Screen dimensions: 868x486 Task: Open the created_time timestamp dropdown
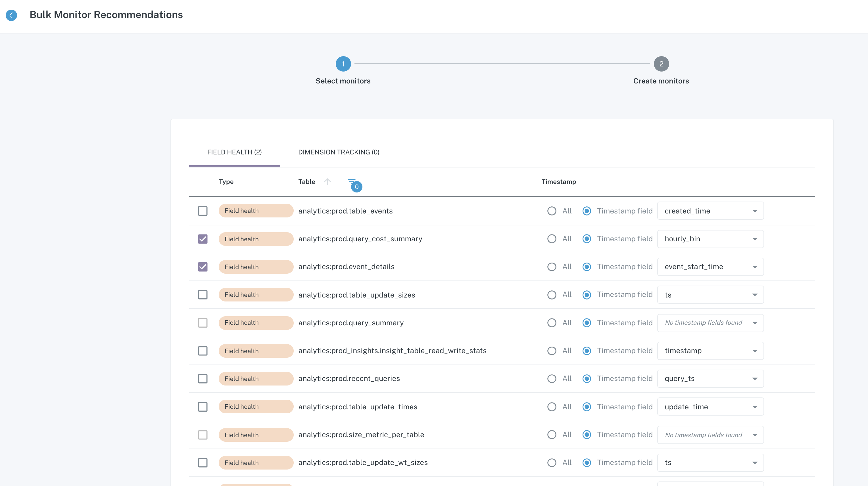point(710,211)
